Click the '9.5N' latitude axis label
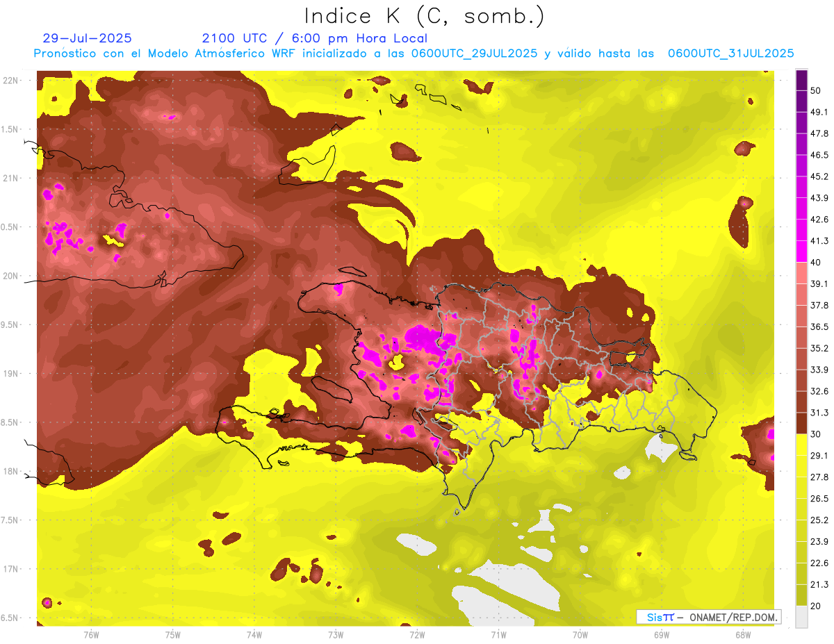This screenshot has height=644, width=834. 10,324
